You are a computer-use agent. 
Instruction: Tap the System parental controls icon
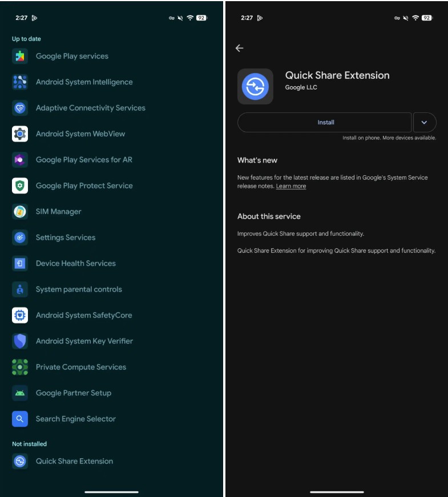click(x=20, y=289)
